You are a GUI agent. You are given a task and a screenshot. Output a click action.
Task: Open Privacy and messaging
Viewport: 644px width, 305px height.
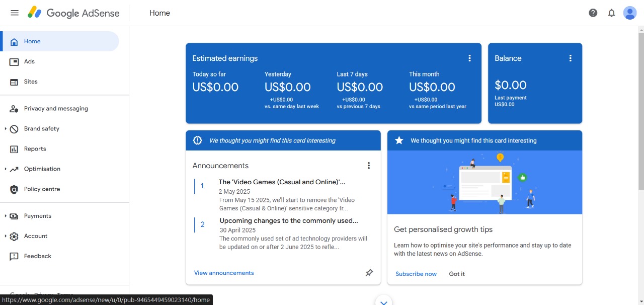coord(60,109)
